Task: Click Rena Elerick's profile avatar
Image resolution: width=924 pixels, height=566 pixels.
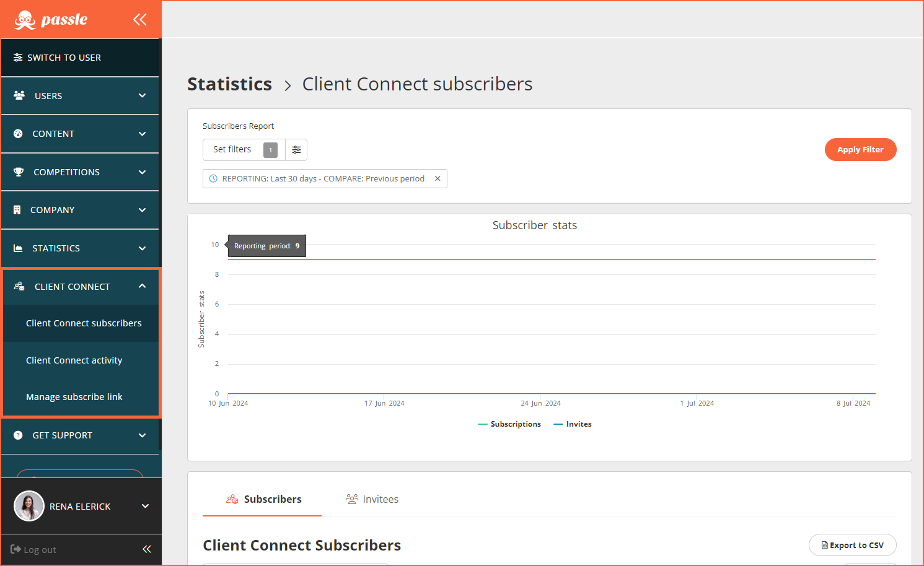Action: pos(29,506)
